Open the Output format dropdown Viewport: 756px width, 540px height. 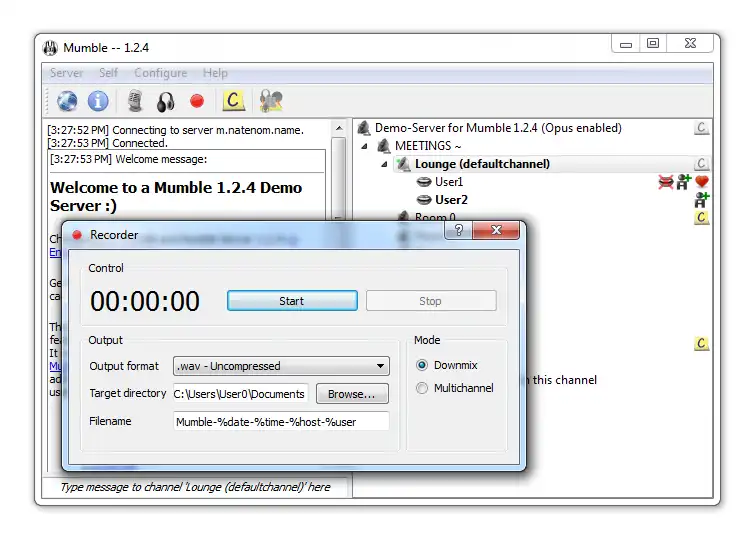coord(281,366)
